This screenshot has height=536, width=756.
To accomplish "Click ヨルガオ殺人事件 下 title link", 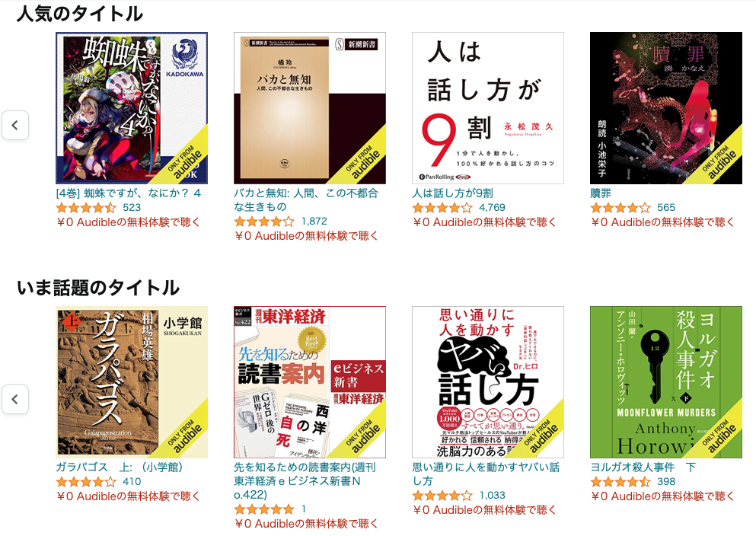I will coord(643,467).
